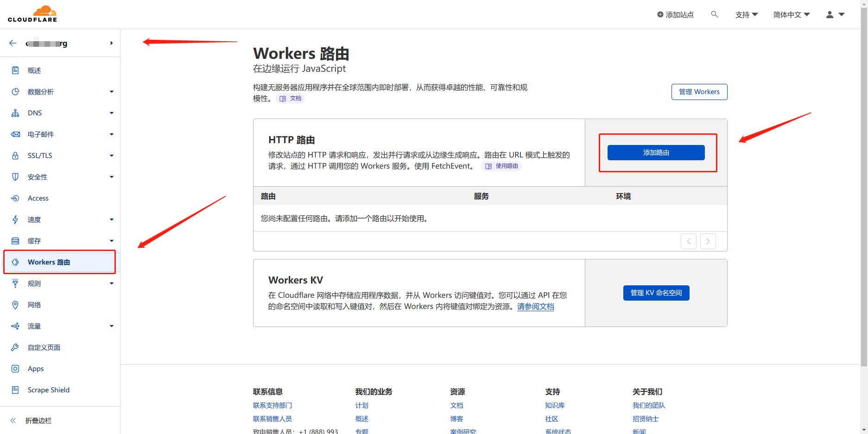Collapse the sidebar using double-chevron icon

[x=13, y=421]
